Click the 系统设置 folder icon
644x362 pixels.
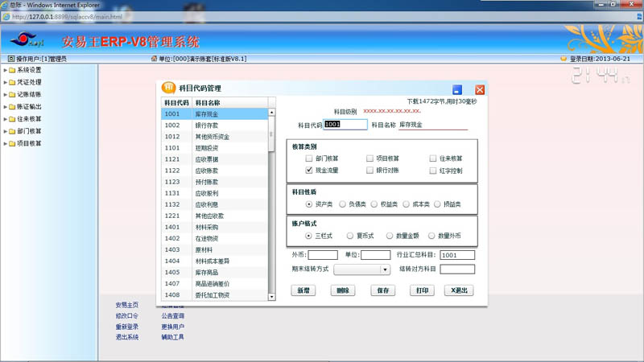(12, 70)
